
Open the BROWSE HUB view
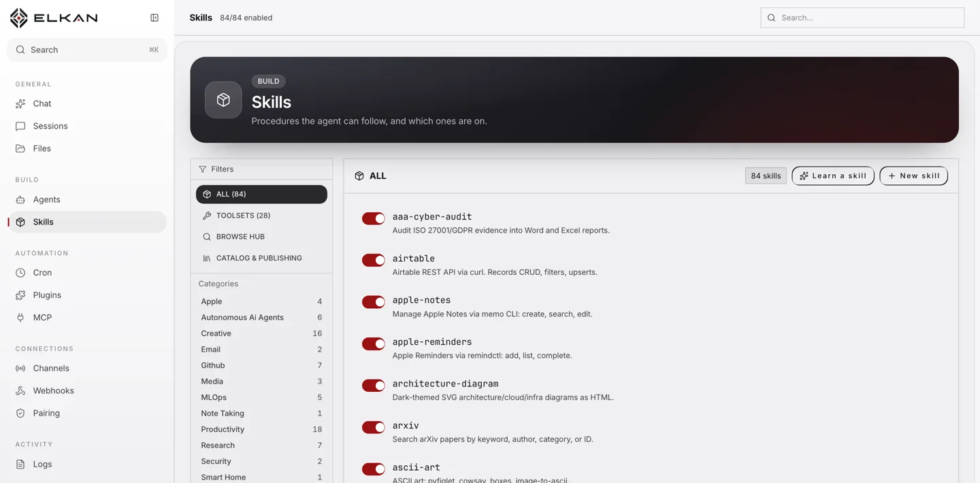tap(261, 237)
